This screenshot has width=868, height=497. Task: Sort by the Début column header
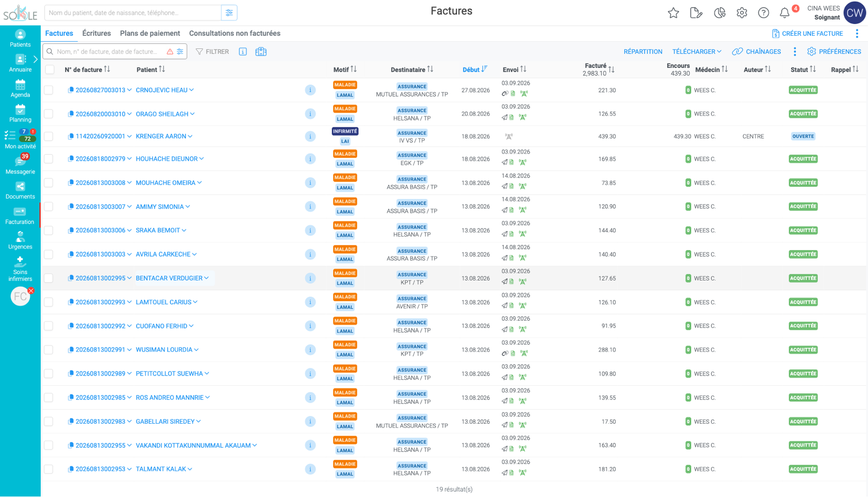pos(475,69)
